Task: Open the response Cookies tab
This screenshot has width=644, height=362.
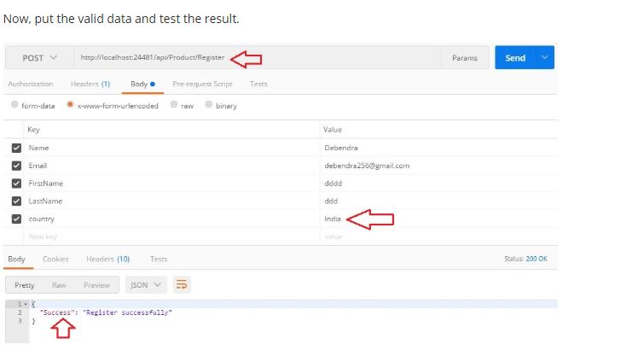Action: pyautogui.click(x=55, y=259)
